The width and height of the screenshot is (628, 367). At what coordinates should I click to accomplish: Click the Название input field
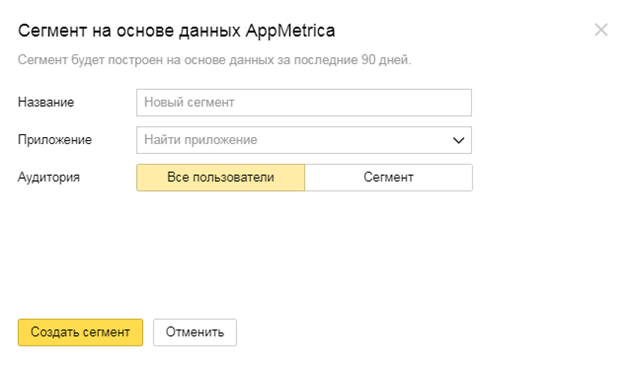pos(304,103)
